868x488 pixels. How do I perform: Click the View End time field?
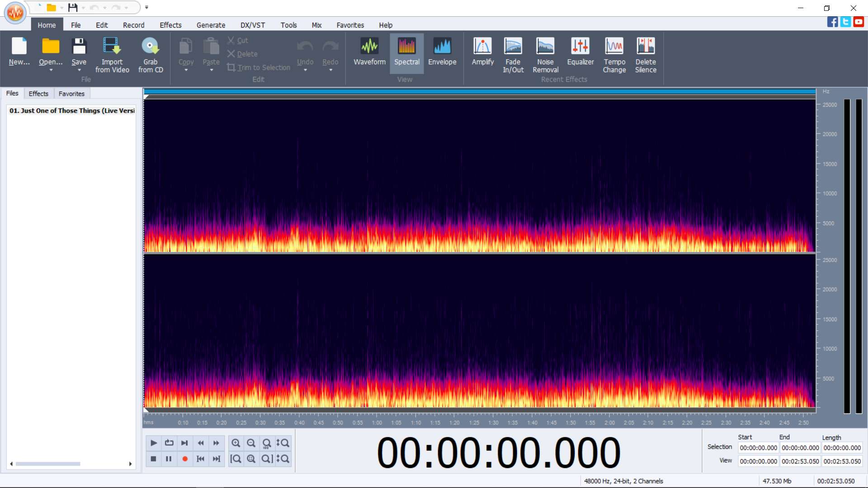click(800, 461)
